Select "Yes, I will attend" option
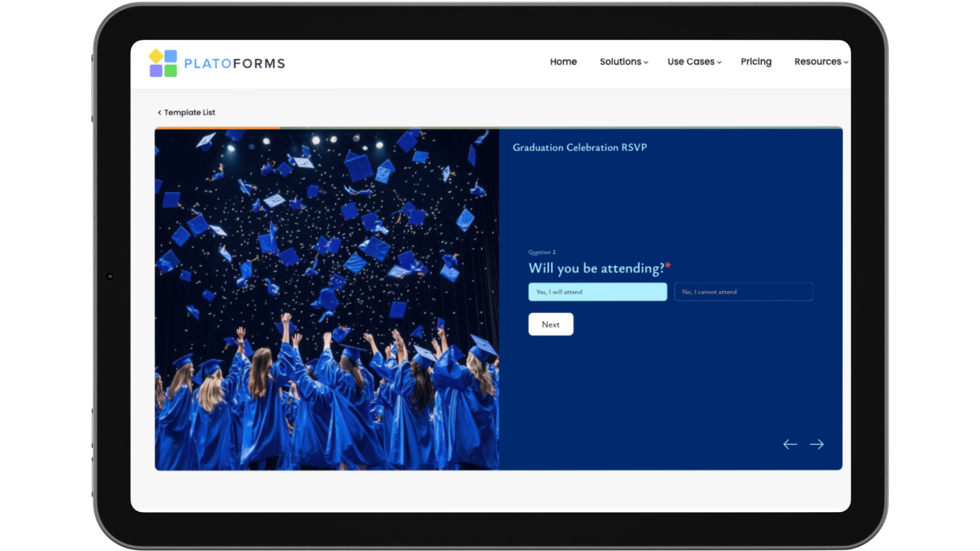The height and width of the screenshot is (551, 980). coord(597,292)
